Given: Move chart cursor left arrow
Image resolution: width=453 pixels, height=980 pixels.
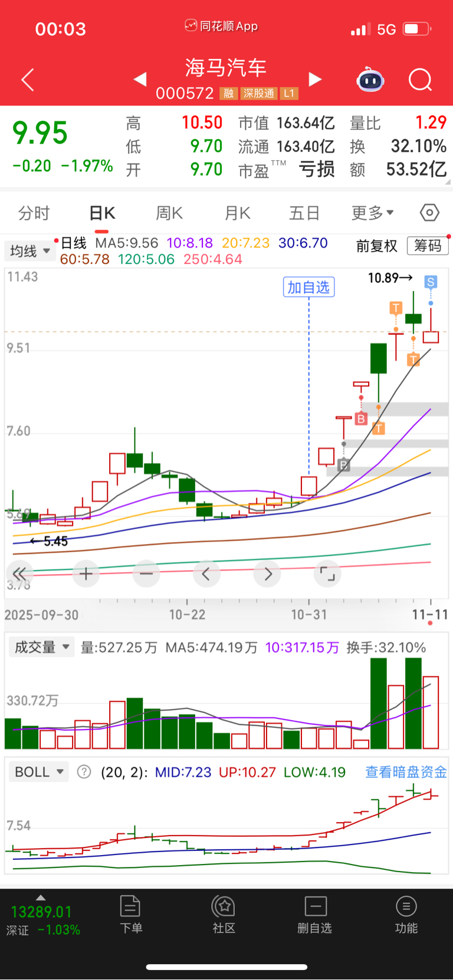Looking at the screenshot, I should tap(206, 573).
